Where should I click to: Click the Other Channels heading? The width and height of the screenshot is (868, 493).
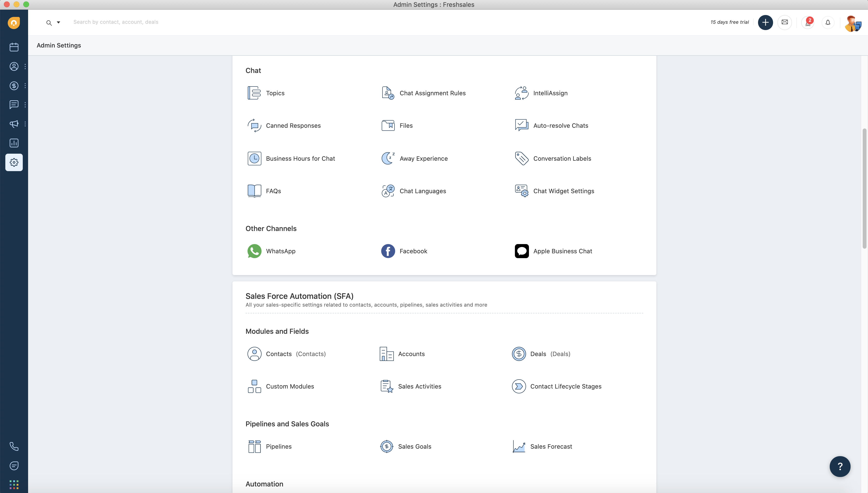[271, 229]
